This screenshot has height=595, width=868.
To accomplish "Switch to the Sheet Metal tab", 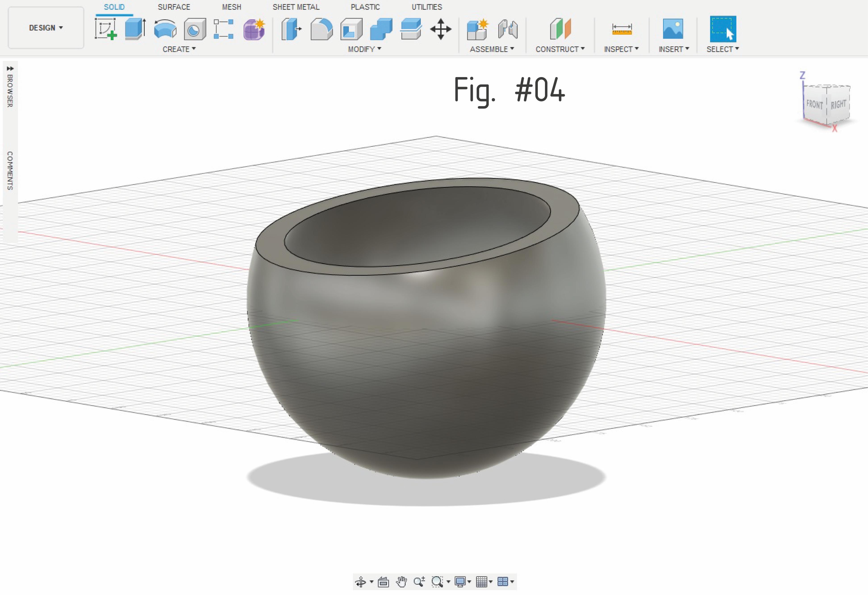I will 297,7.
